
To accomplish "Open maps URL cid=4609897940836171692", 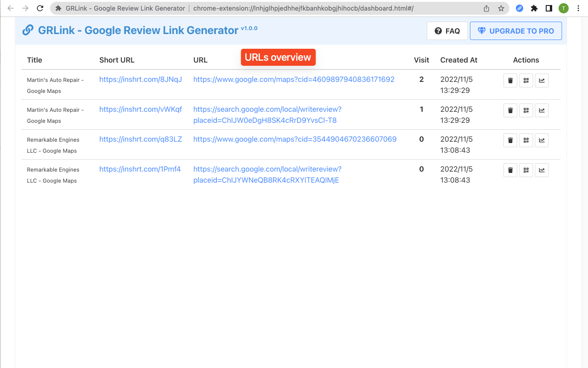I will click(x=294, y=79).
